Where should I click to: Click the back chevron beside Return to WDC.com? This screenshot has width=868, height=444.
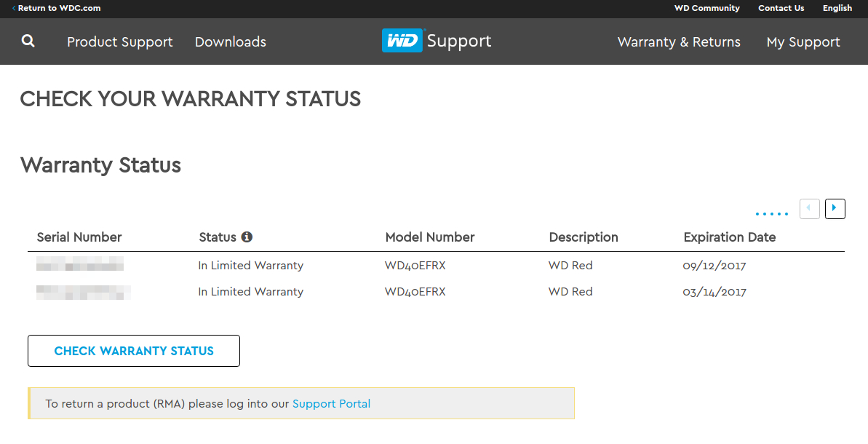pos(14,8)
